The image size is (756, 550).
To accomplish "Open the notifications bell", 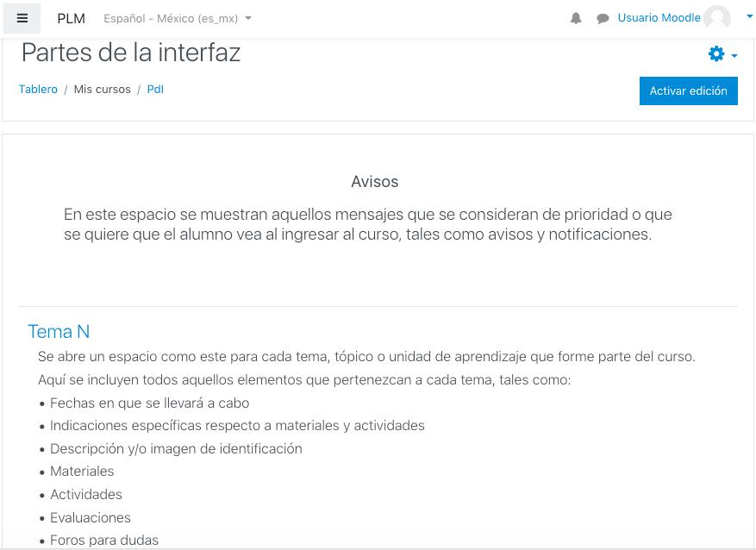I will pos(576,18).
